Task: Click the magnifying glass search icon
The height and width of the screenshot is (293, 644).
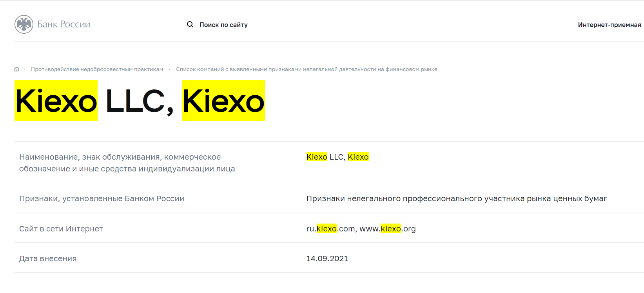Action: click(190, 24)
